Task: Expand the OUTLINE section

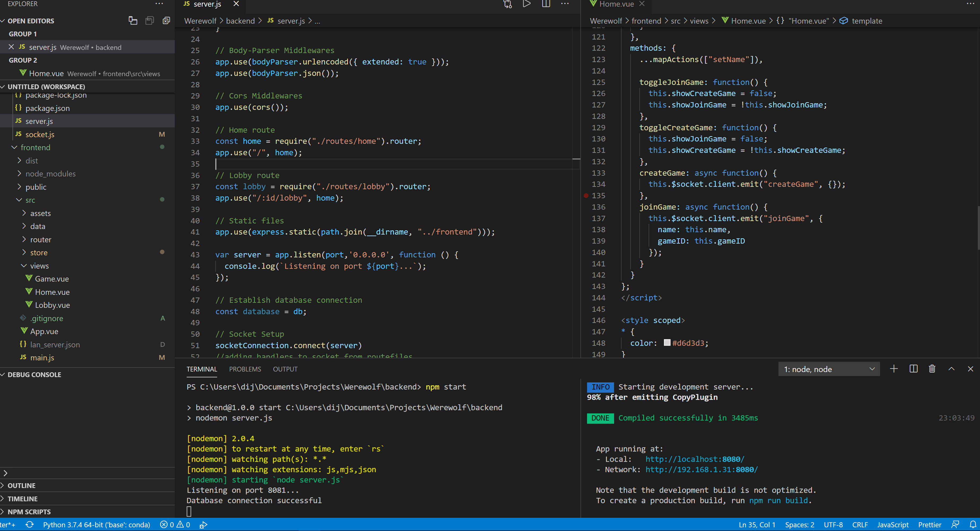Action: click(21, 485)
